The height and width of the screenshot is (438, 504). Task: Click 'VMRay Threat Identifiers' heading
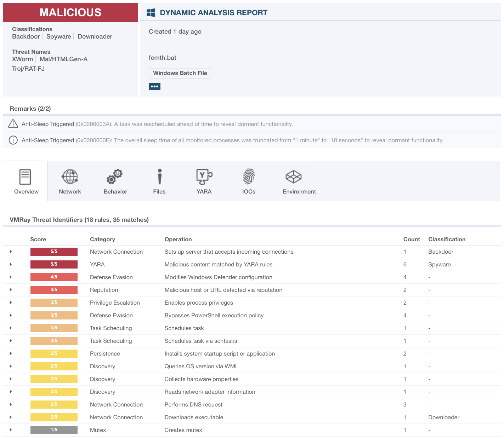[79, 220]
